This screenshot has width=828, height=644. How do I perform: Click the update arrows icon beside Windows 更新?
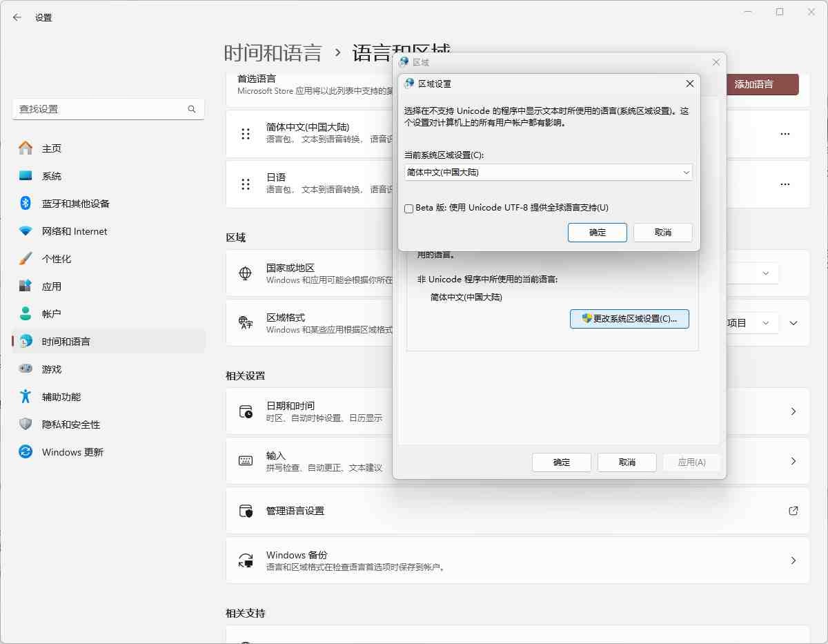26,452
